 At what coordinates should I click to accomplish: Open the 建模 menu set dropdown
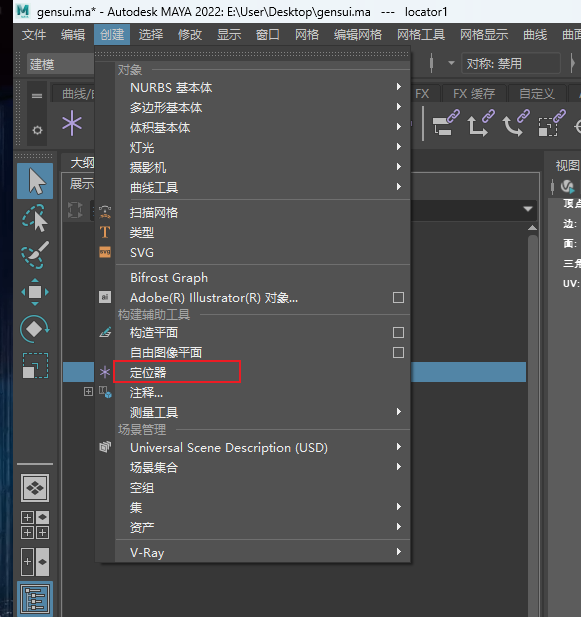click(x=60, y=63)
